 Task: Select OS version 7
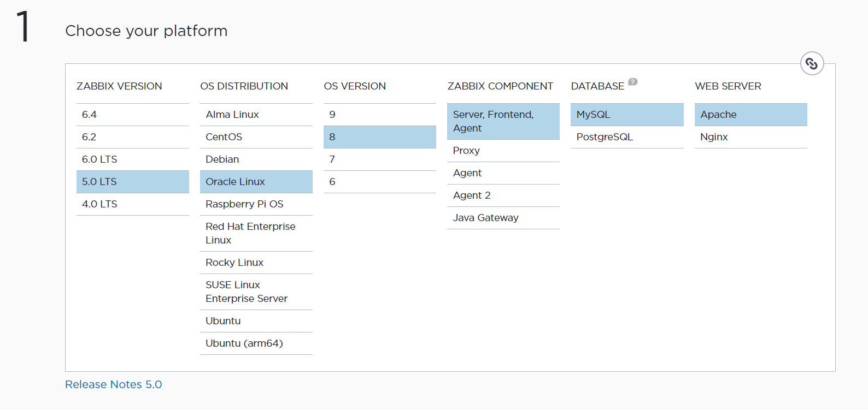[x=380, y=159]
